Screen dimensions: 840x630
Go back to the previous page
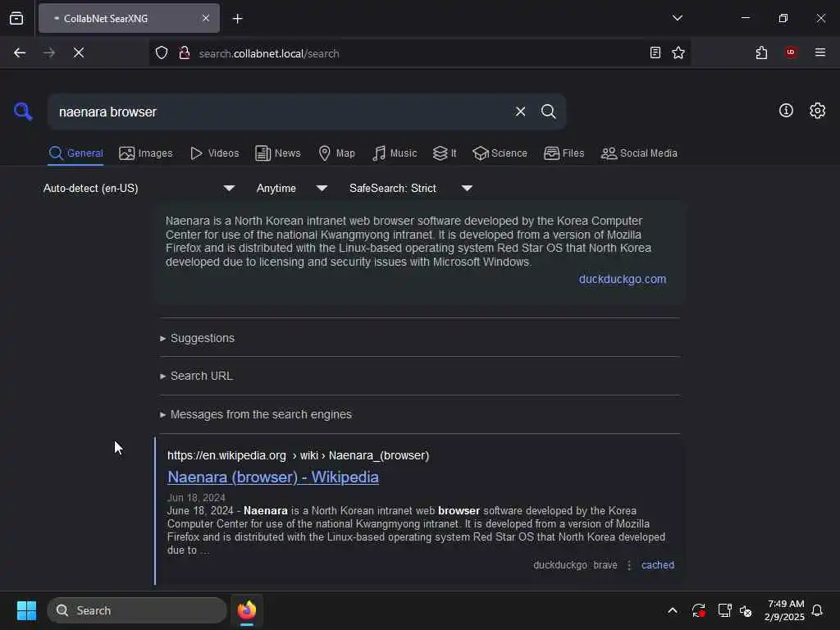pyautogui.click(x=20, y=53)
